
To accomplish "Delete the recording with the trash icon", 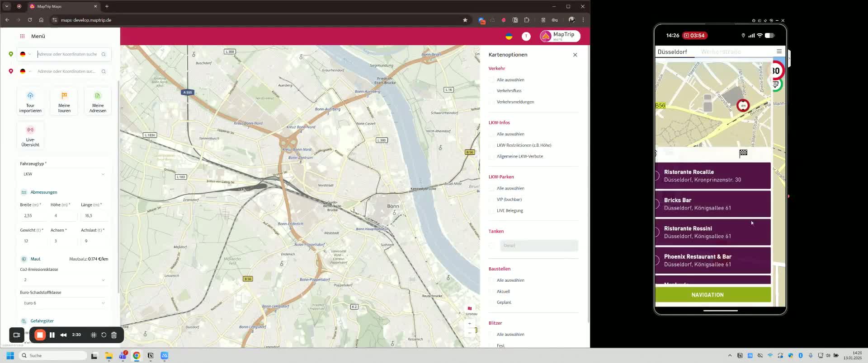I will pyautogui.click(x=114, y=335).
